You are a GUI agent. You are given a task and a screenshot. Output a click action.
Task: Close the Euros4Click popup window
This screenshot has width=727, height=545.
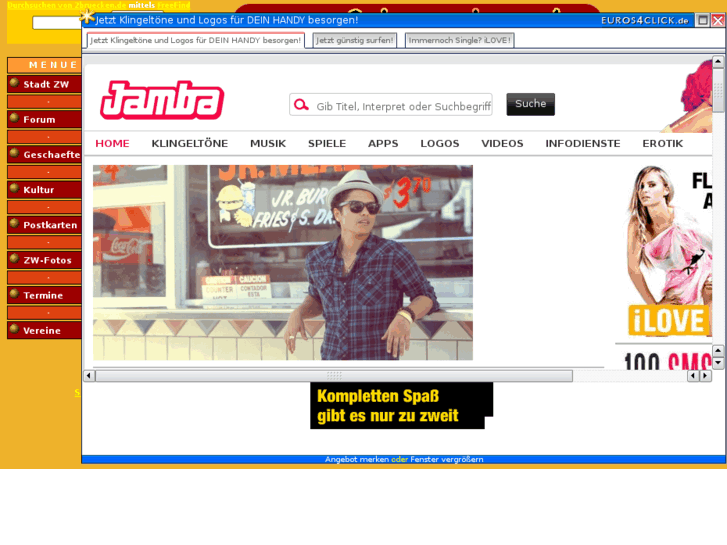tap(718, 20)
